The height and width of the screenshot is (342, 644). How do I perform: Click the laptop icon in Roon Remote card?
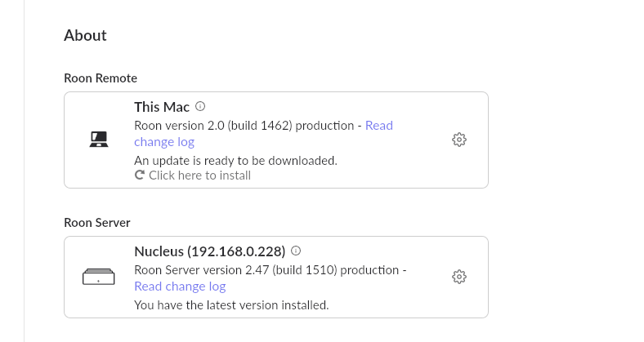[99, 140]
